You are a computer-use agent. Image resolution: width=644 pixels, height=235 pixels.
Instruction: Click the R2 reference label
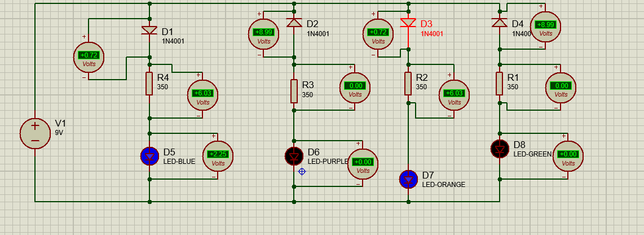click(422, 78)
